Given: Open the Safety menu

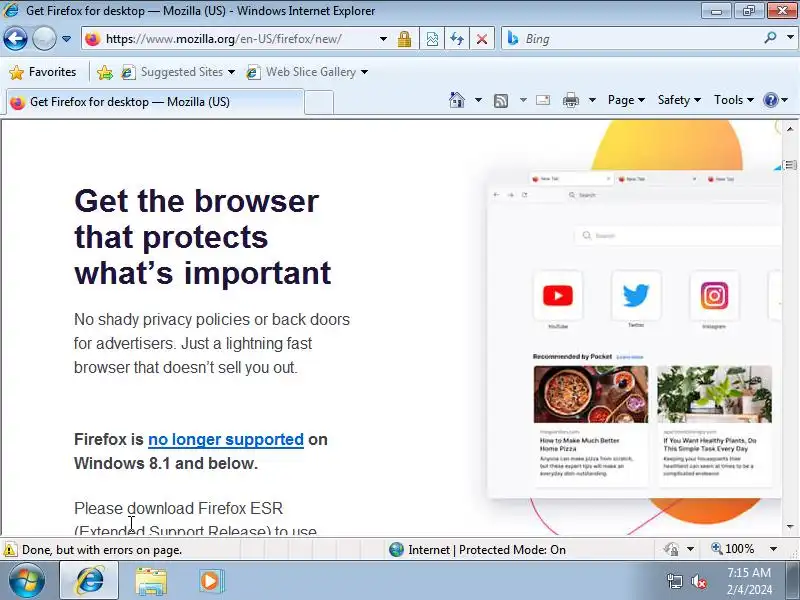Looking at the screenshot, I should (679, 100).
